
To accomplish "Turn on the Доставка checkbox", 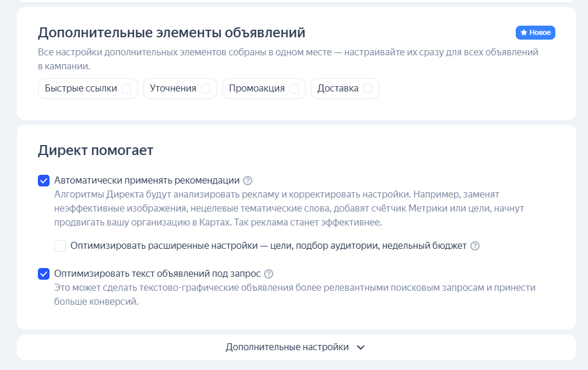I will [x=368, y=89].
